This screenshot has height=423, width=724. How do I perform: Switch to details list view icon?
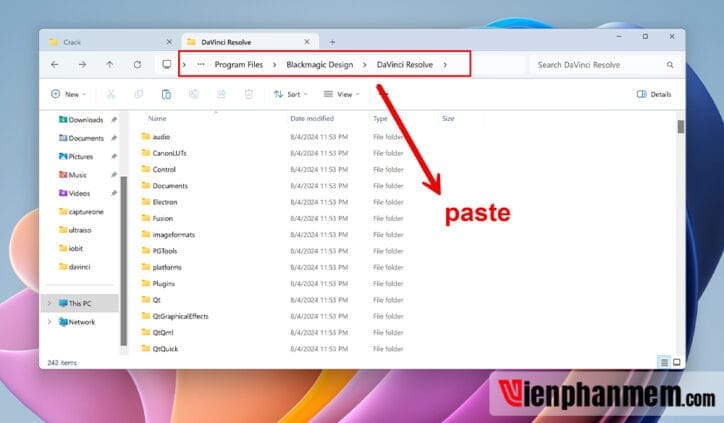[664, 363]
